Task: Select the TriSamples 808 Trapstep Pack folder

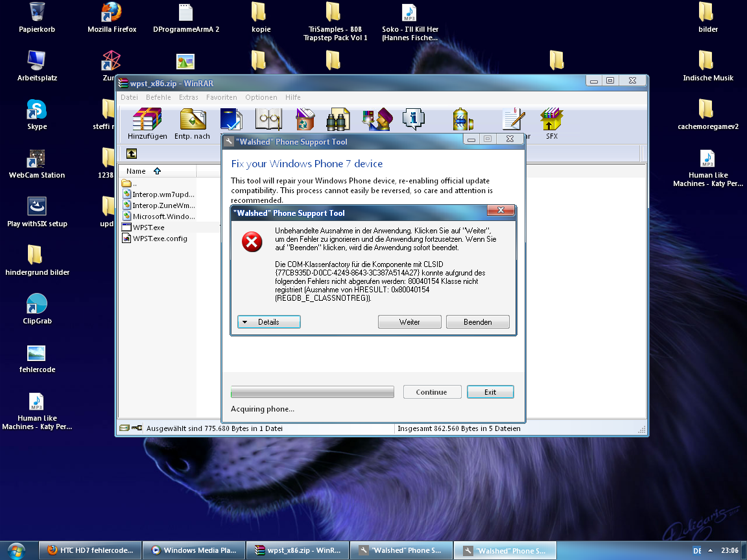Action: (335, 21)
